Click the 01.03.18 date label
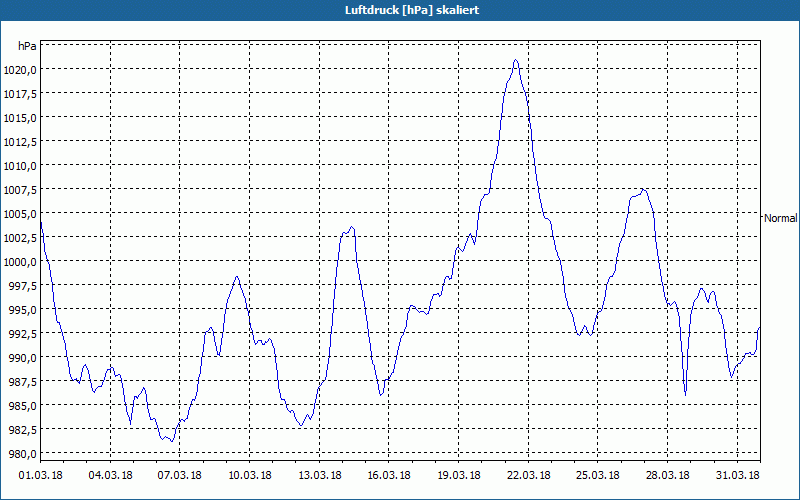 41,475
